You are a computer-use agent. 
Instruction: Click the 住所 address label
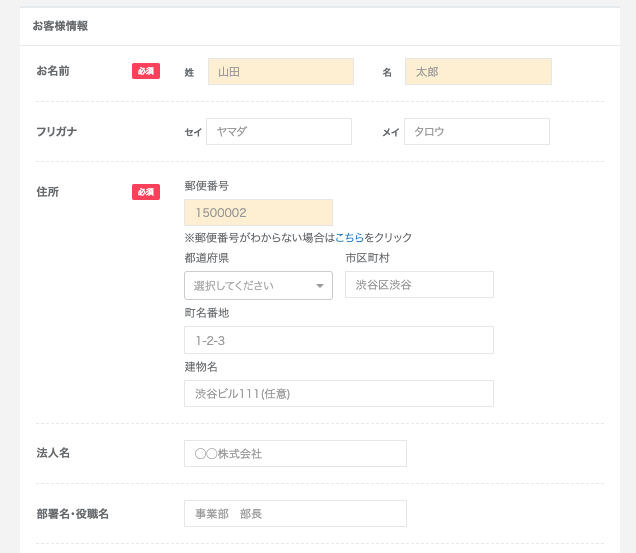tap(48, 192)
